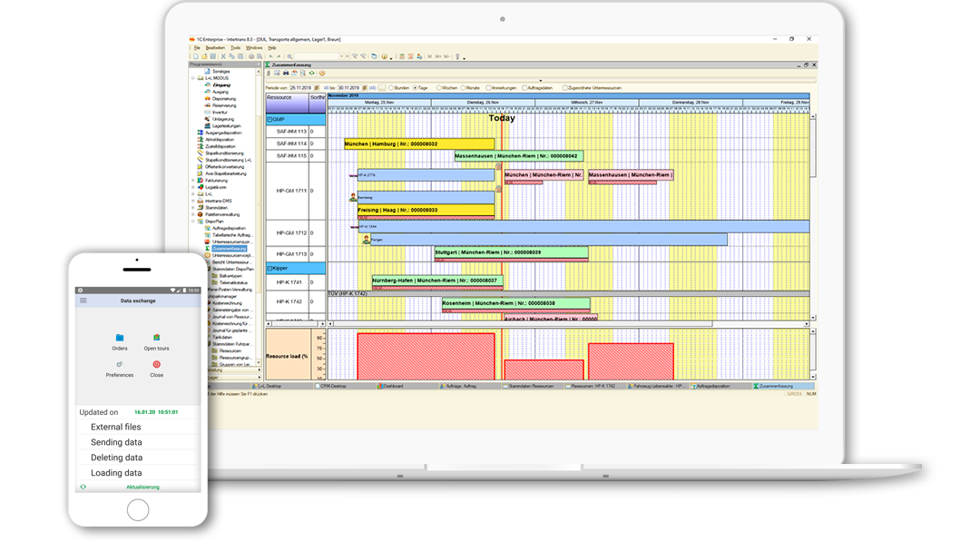Click the Nürnberg-Hafen | München-Riem 000008037 bar
The height and width of the screenshot is (552, 980).
437,281
